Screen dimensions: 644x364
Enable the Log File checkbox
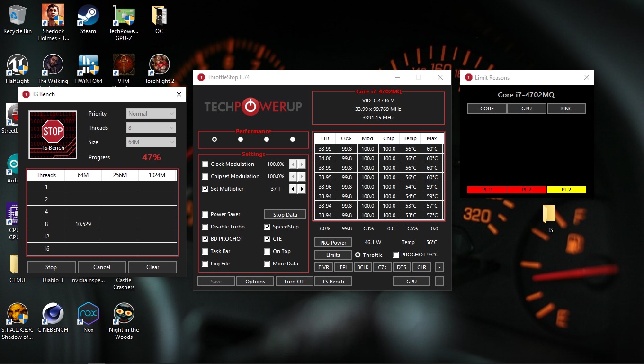[x=206, y=264]
